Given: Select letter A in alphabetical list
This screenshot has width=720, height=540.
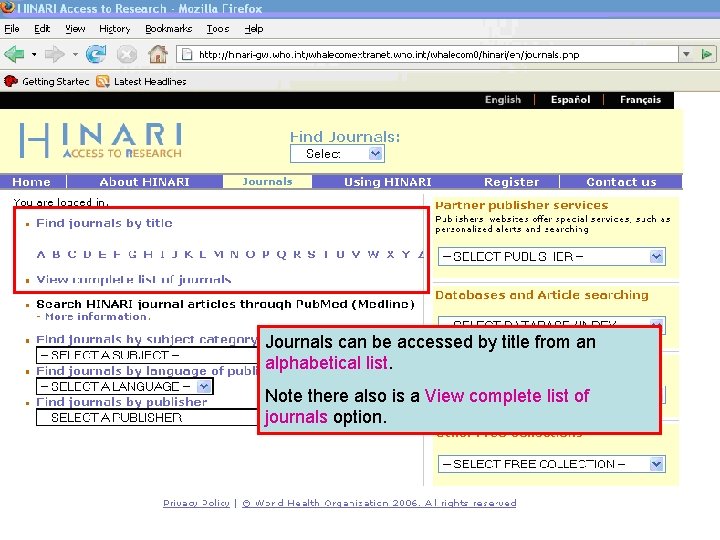Looking at the screenshot, I should [x=41, y=254].
